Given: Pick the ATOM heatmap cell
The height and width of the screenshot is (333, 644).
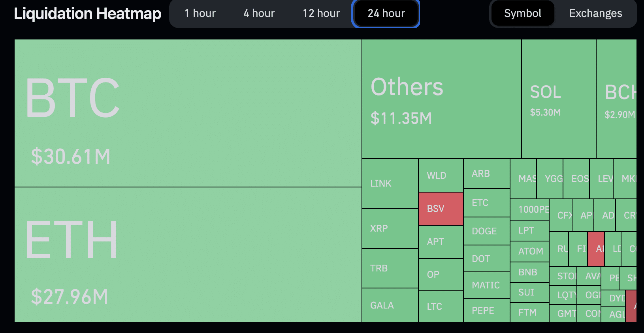Looking at the screenshot, I should (529, 251).
